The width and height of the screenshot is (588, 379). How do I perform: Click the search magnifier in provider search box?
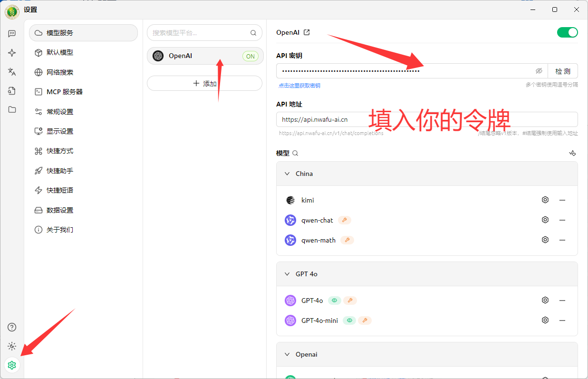253,33
